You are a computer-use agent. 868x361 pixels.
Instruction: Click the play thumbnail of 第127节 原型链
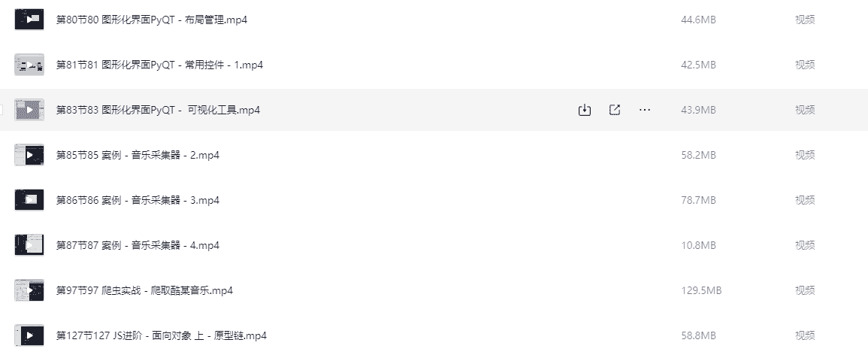(29, 335)
